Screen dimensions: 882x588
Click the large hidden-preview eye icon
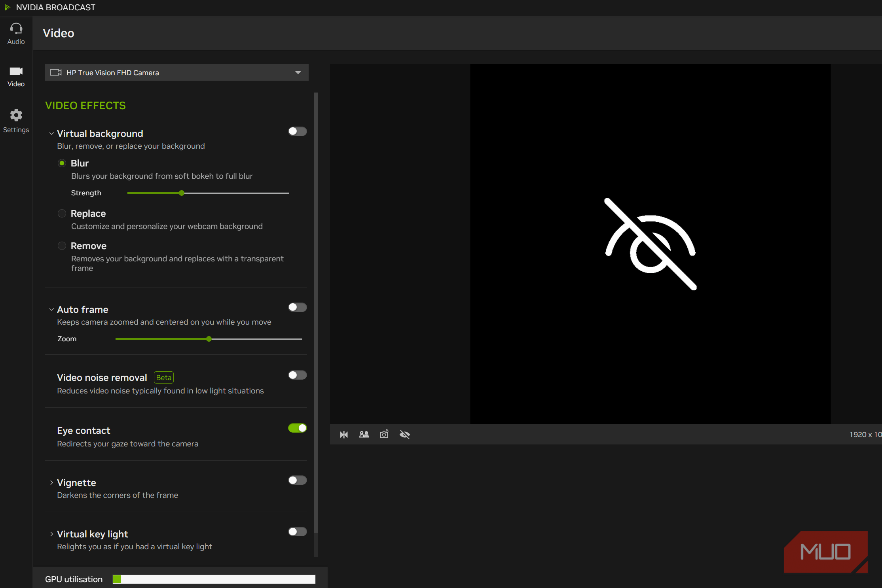click(651, 244)
